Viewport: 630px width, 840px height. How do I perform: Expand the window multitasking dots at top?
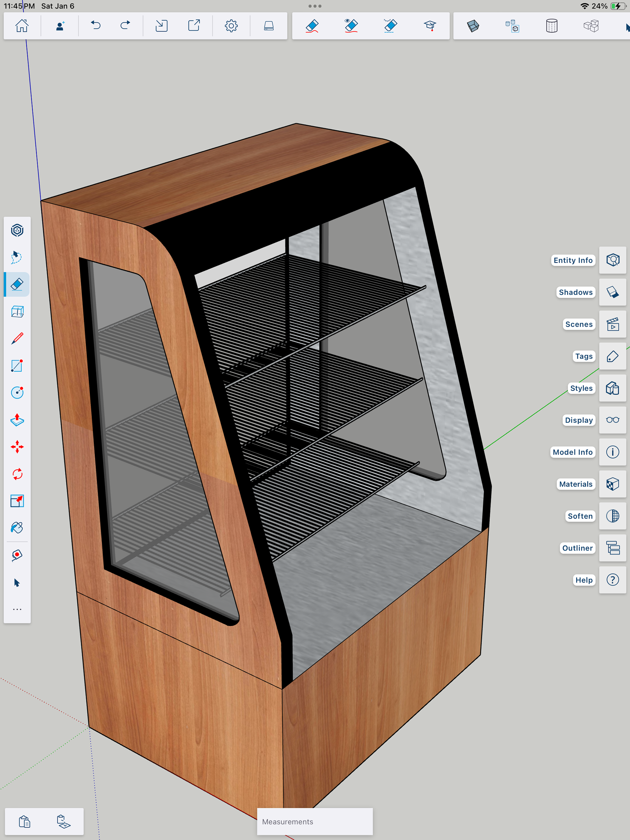[x=315, y=6]
